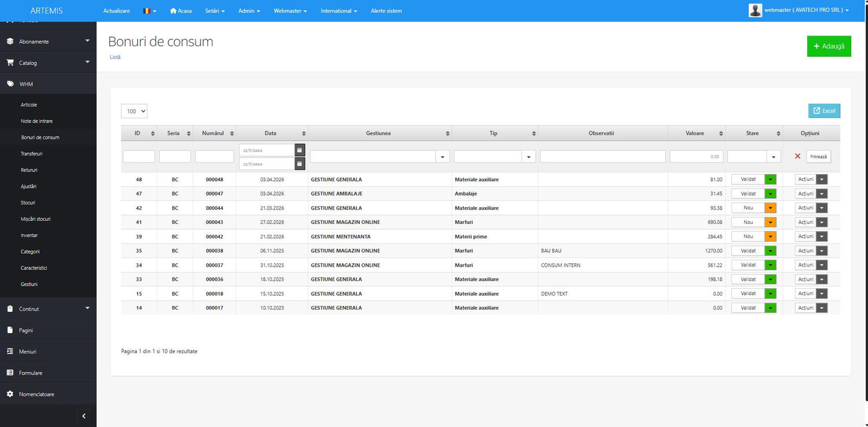Sort the table by Valoare column
The height and width of the screenshot is (427, 868).
721,134
